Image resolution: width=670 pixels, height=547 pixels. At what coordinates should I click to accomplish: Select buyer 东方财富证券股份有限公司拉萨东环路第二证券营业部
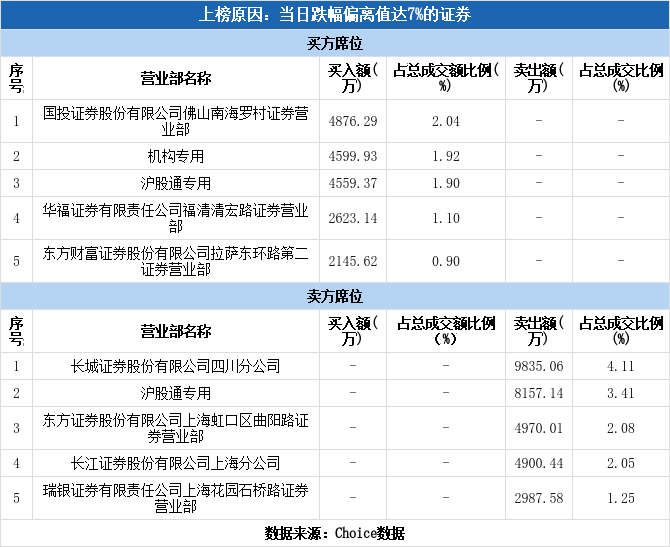(x=176, y=261)
